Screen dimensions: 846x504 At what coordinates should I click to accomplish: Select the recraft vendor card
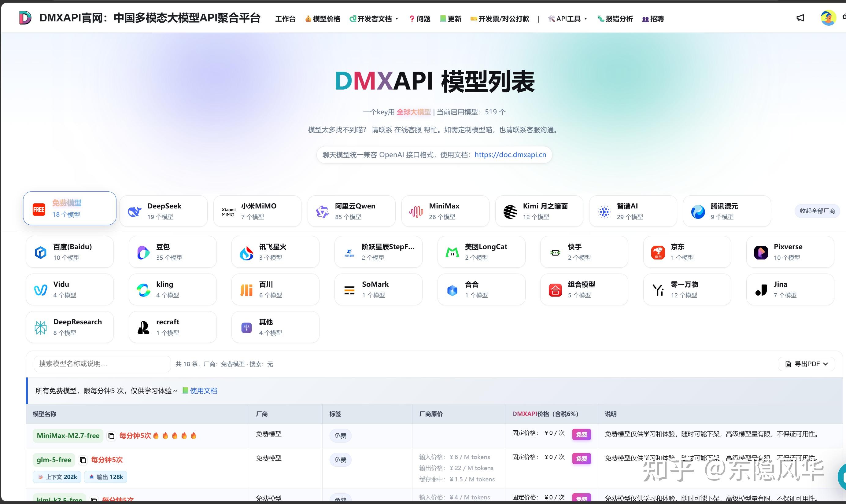point(173,327)
